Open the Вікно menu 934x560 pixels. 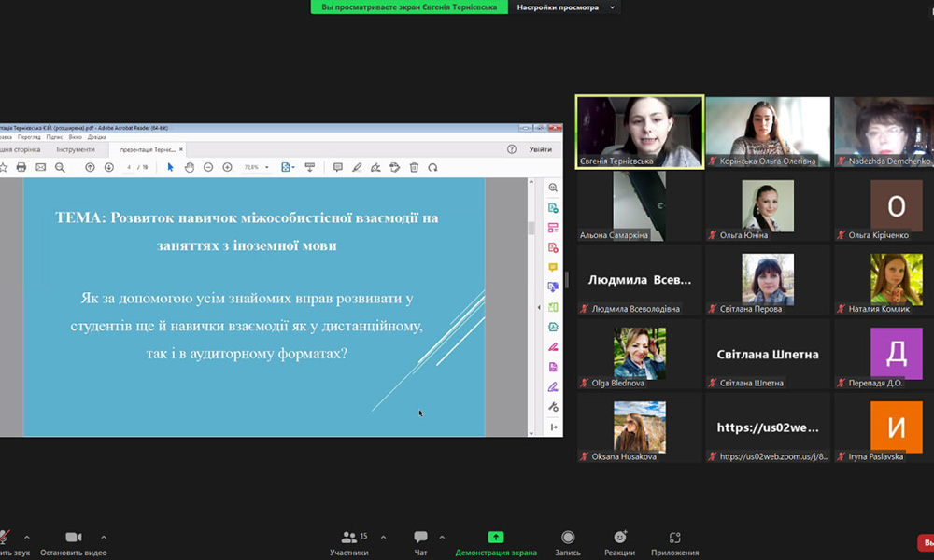[75, 137]
